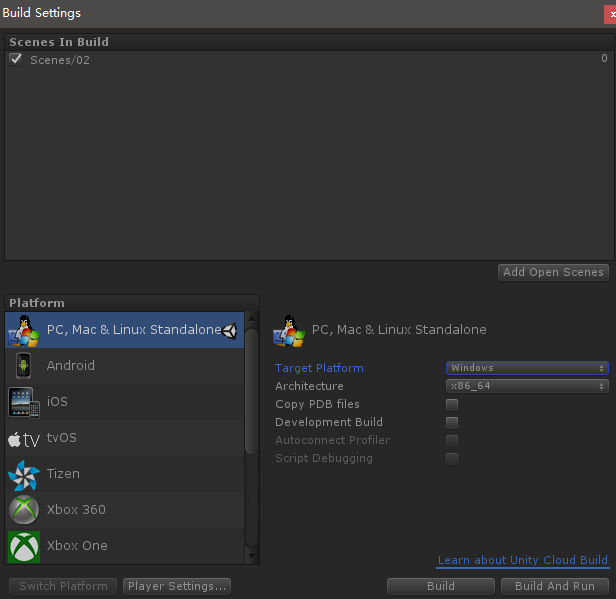Click the scene index number 0
This screenshot has height=599, width=616.
604,59
